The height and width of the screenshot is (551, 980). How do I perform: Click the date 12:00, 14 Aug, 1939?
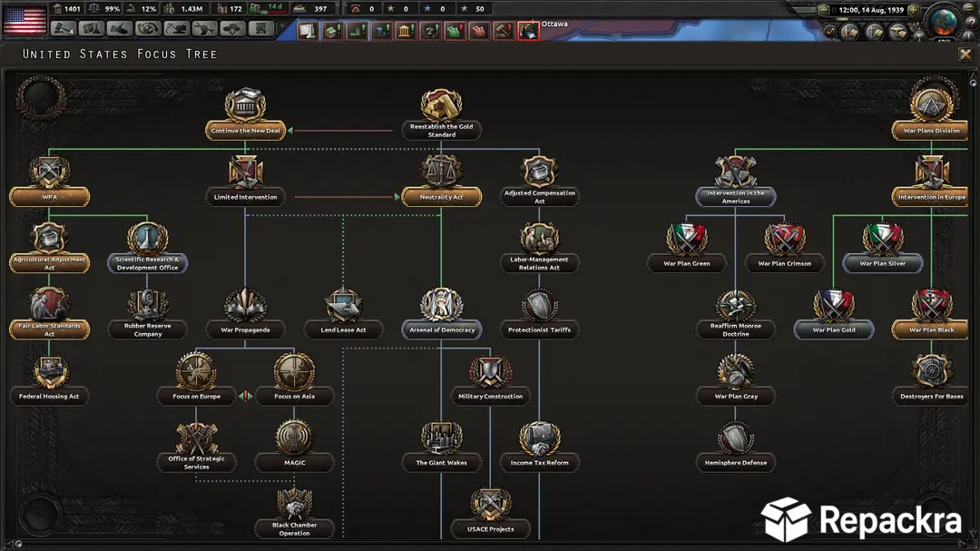point(871,10)
